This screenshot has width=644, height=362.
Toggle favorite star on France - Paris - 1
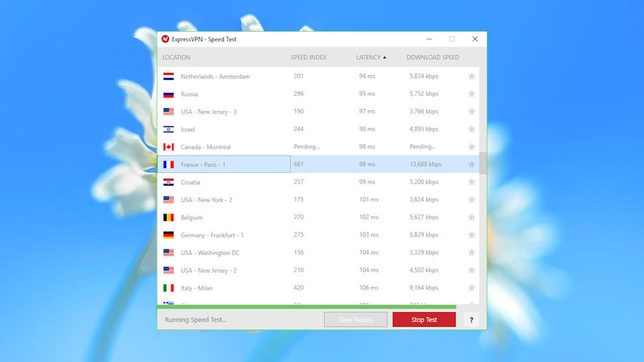[x=471, y=164]
